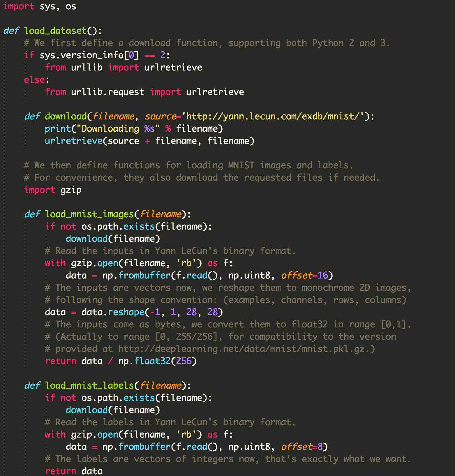The height and width of the screenshot is (476, 455).
Task: Click the "urlretrieve(source + filename, filename)" call
Action: click(150, 141)
